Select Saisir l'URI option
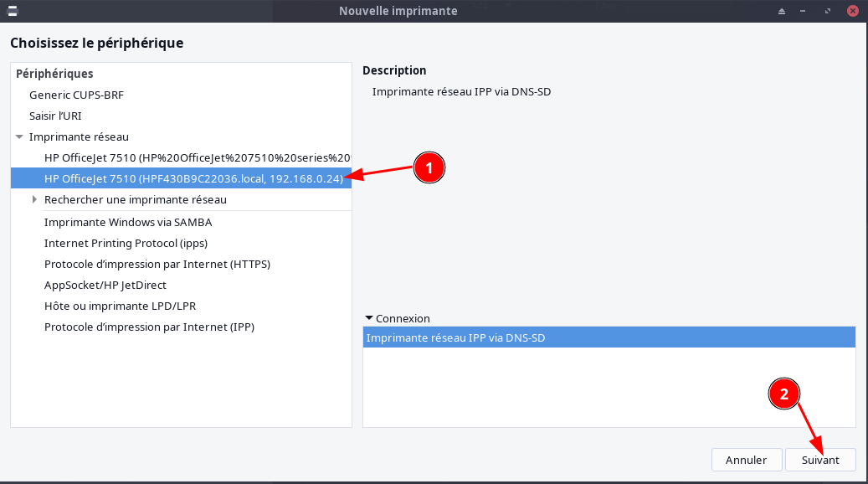868x484 pixels. 55,116
